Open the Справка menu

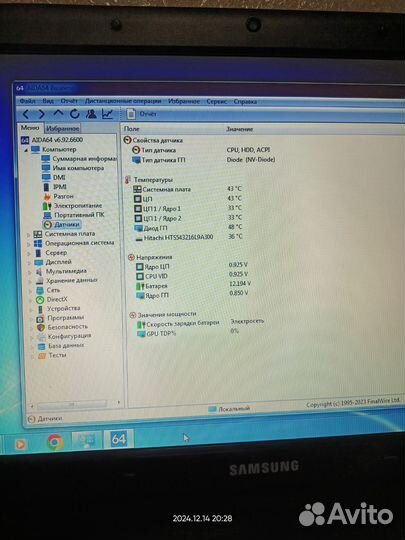coord(245,102)
